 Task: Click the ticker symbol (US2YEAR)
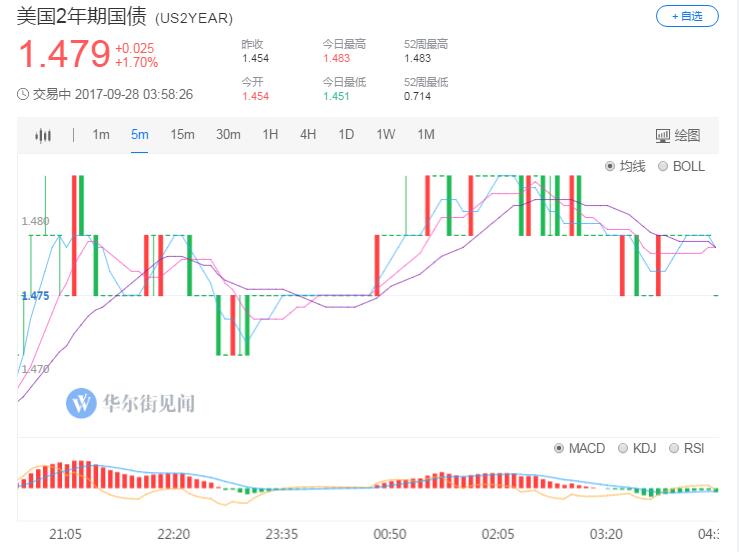tap(194, 18)
